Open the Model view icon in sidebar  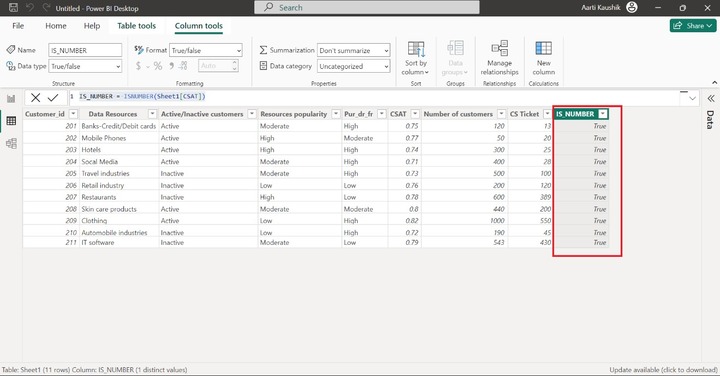[x=11, y=143]
